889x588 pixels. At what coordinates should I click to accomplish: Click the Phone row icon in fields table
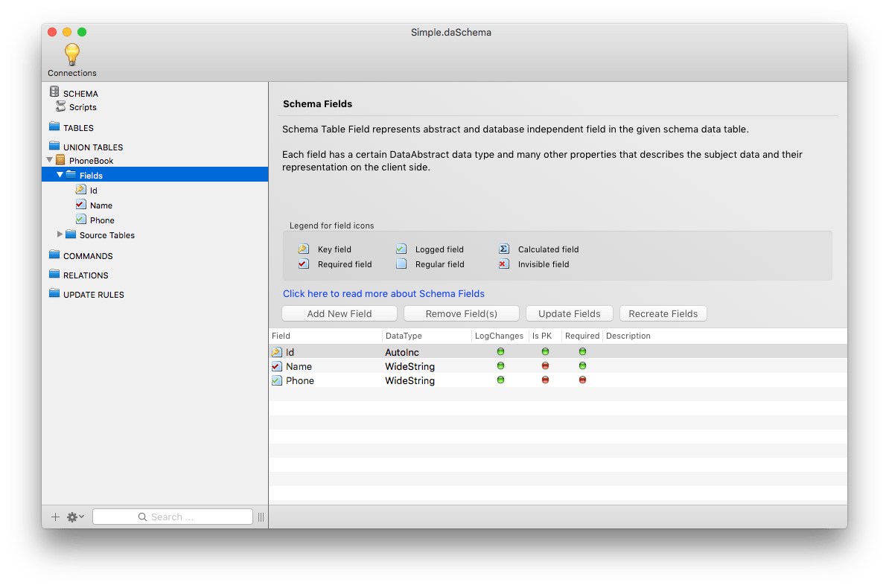[x=277, y=380]
